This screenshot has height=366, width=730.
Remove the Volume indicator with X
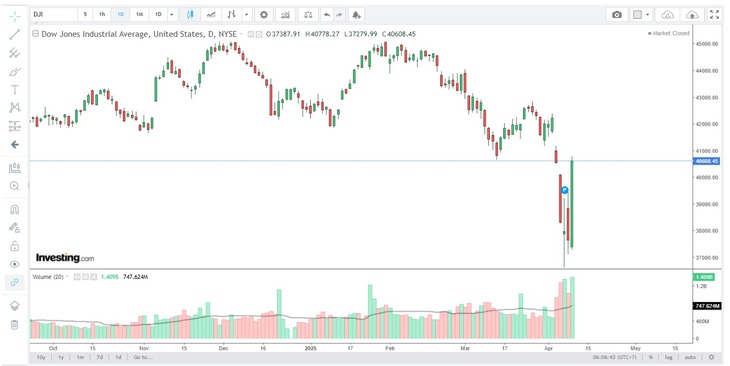point(94,277)
